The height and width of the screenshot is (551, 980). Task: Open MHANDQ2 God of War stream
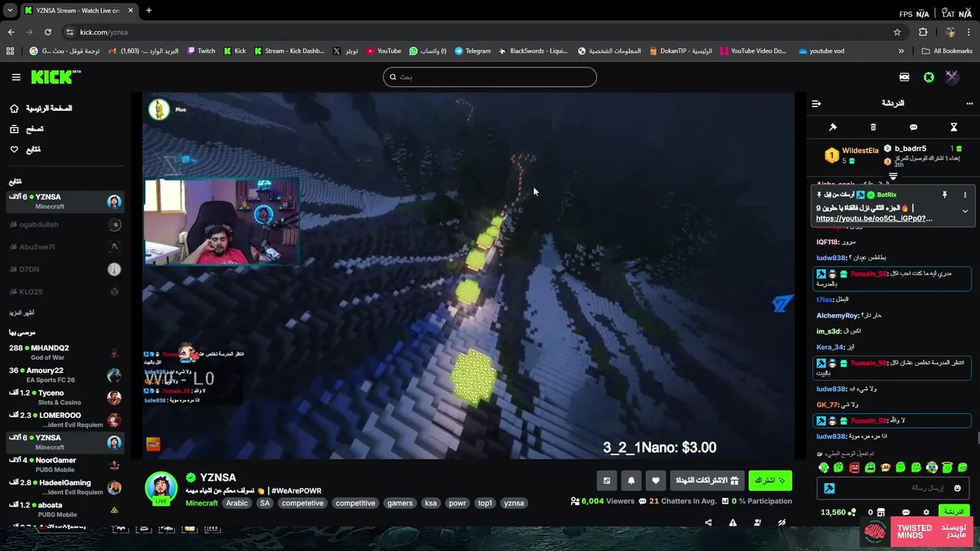pyautogui.click(x=65, y=353)
